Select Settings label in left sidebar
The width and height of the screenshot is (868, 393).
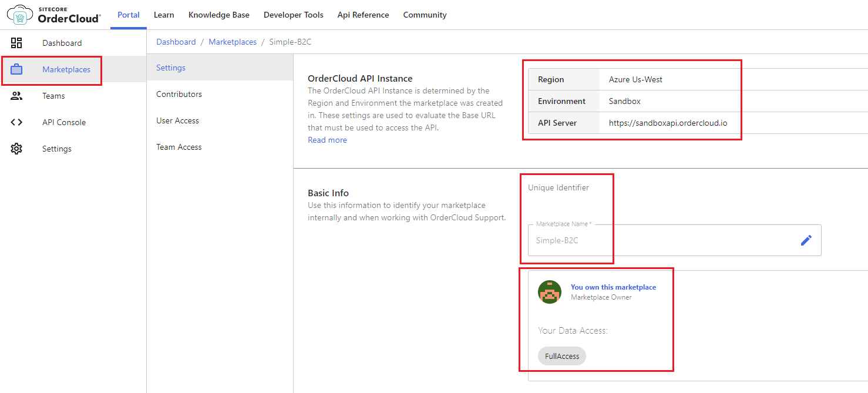click(x=57, y=149)
